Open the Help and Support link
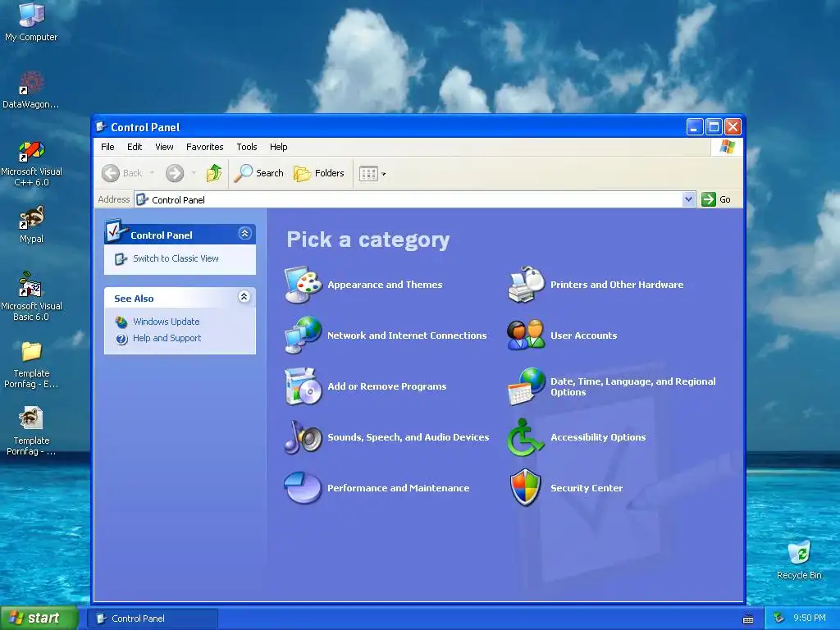Viewport: 840px width, 630px height. coord(167,338)
